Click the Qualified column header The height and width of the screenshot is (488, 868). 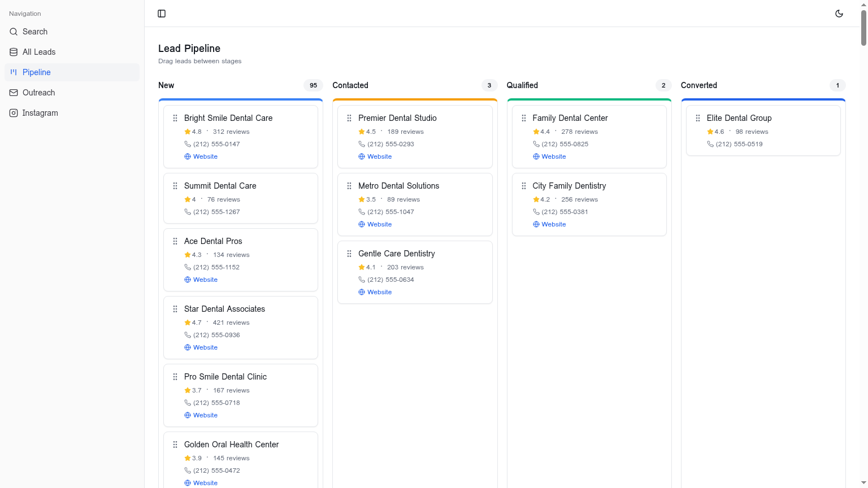[522, 85]
